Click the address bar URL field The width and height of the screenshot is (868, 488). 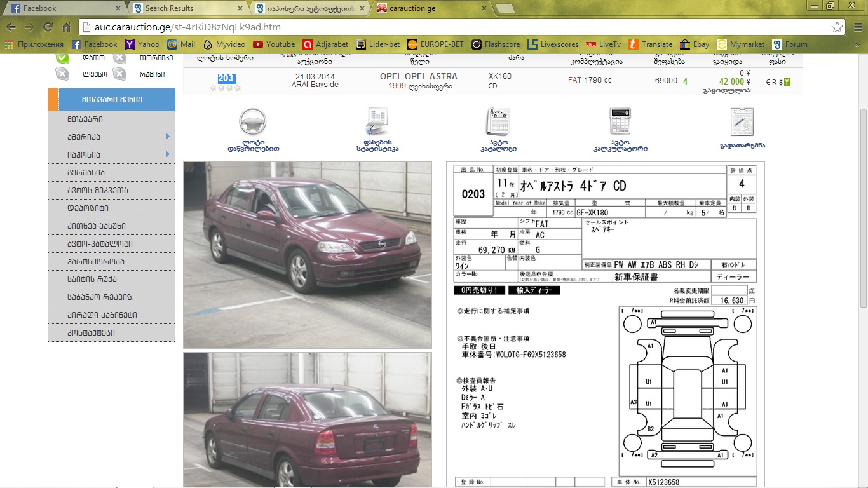point(445,27)
